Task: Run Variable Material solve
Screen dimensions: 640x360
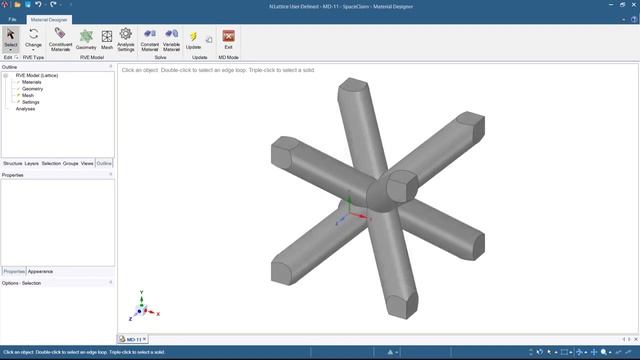Action: point(171,39)
